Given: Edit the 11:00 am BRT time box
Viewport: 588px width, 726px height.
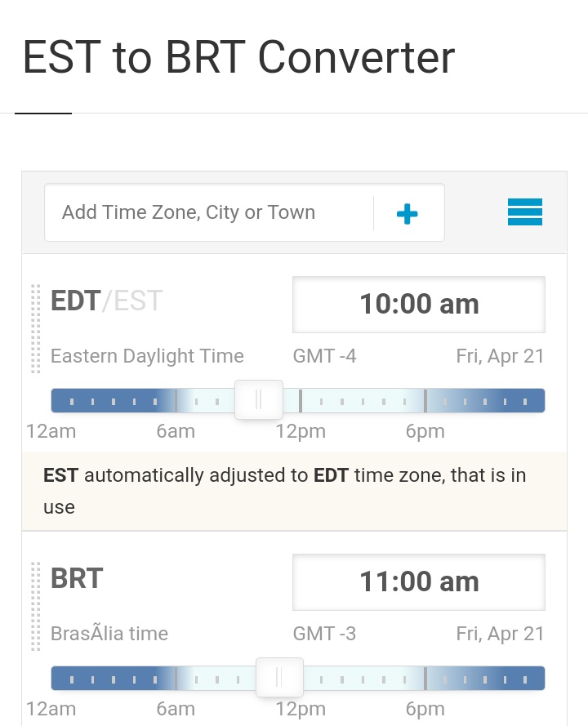Looking at the screenshot, I should pyautogui.click(x=419, y=582).
